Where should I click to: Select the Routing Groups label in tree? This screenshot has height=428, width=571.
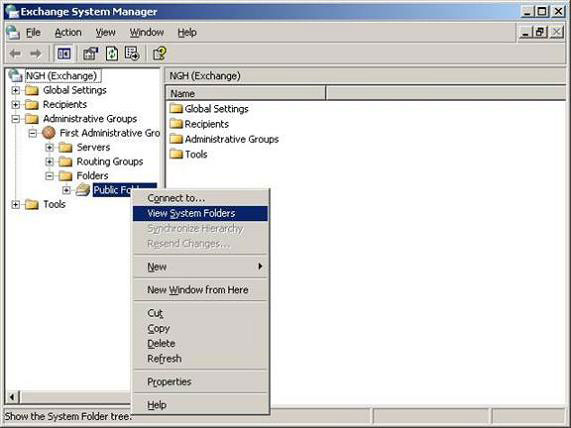click(110, 162)
